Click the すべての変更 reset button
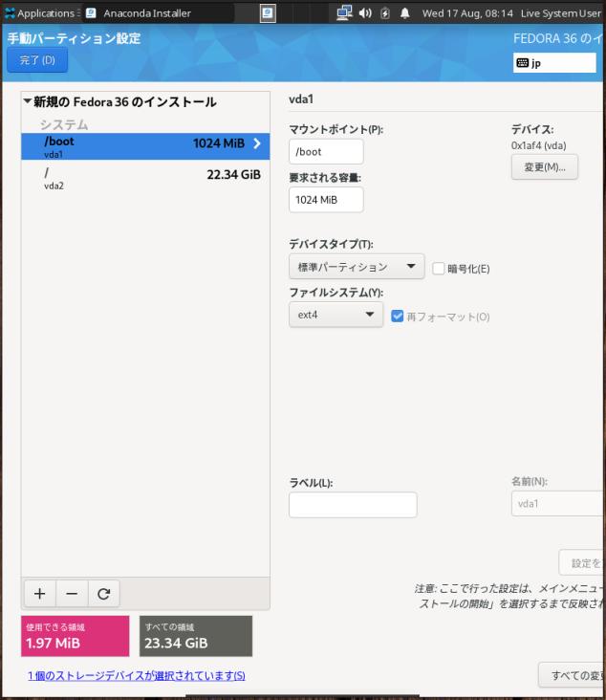Screen dimensions: 606x700 point(573,675)
